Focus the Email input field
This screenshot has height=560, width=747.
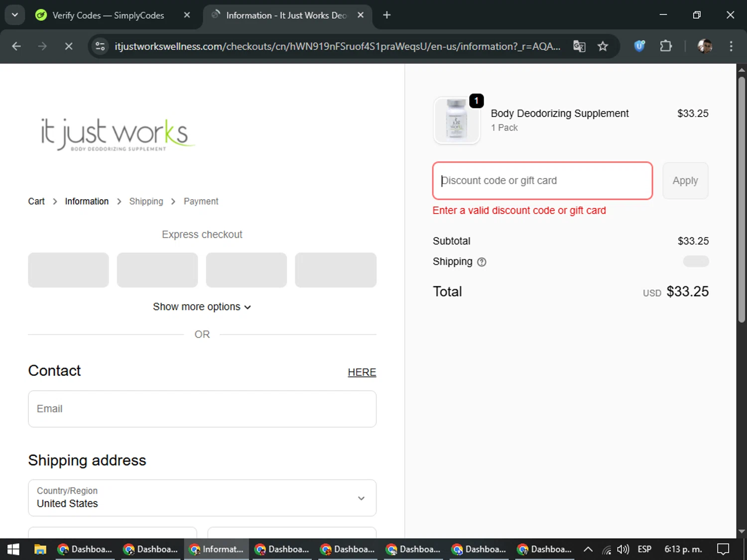[202, 409]
